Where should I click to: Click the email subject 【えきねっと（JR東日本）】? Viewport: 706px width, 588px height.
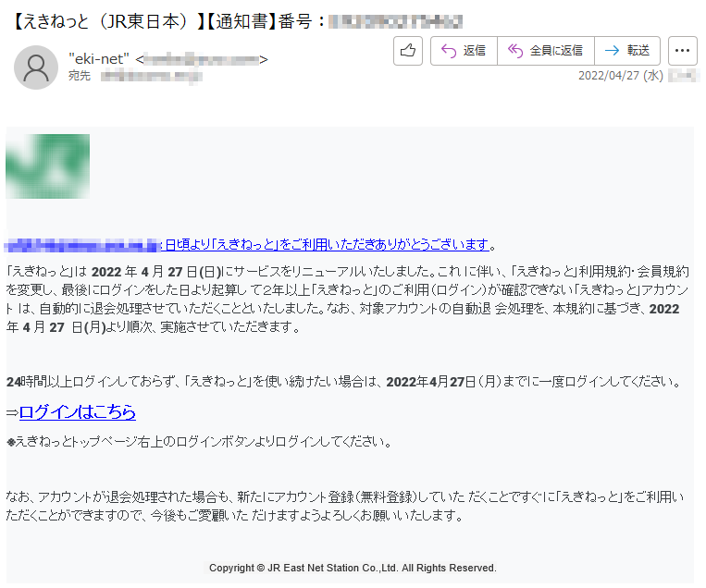click(105, 21)
